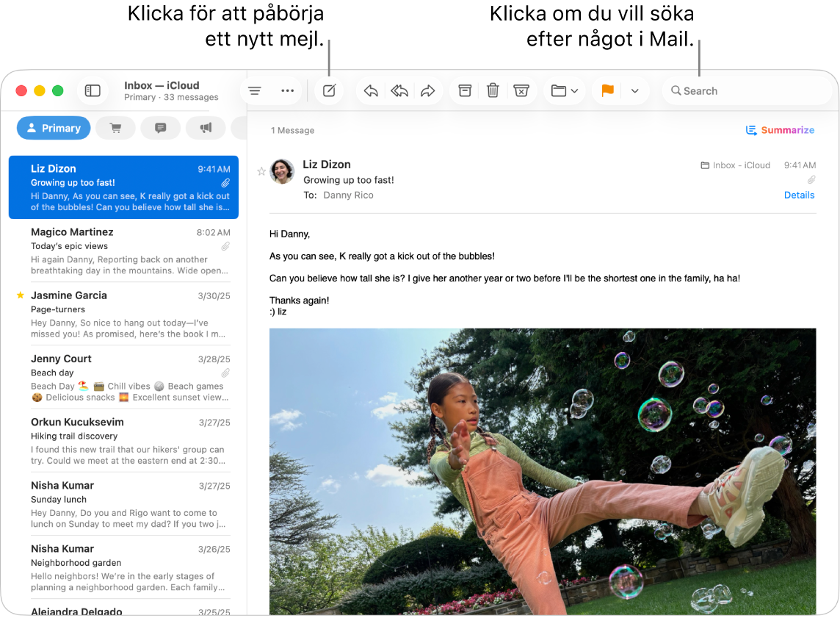The height and width of the screenshot is (618, 840).
Task: Open the Move to Folder dropdown chevron
Action: click(574, 90)
